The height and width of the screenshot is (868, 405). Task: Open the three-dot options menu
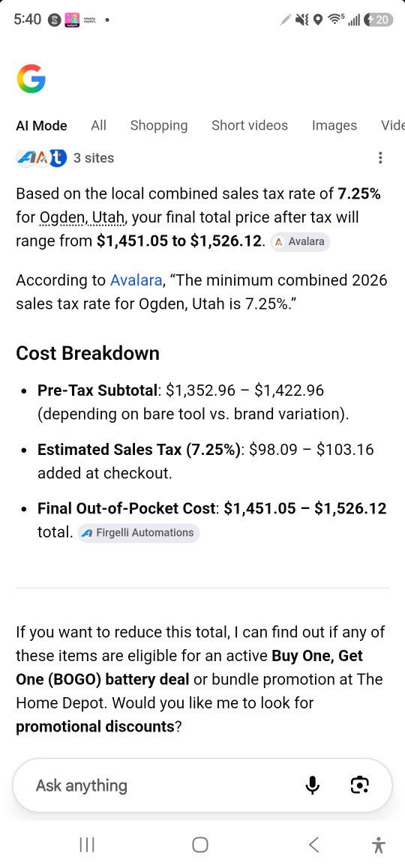pyautogui.click(x=379, y=157)
